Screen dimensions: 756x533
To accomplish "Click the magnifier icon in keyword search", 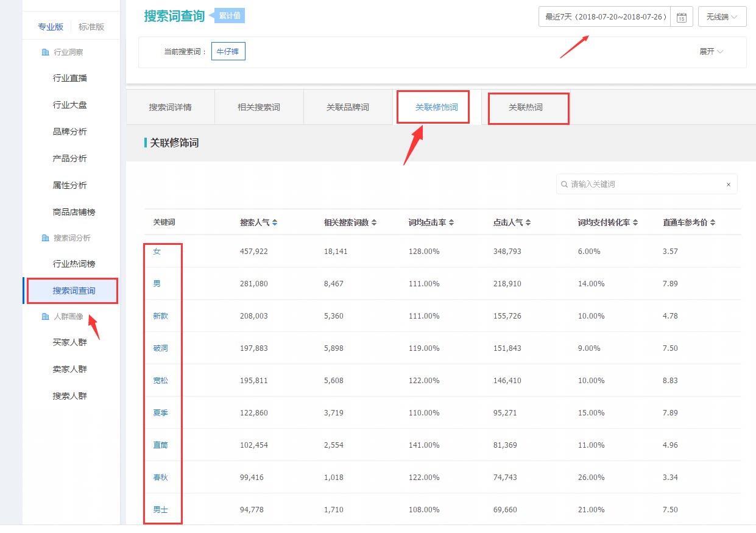I will click(x=565, y=184).
